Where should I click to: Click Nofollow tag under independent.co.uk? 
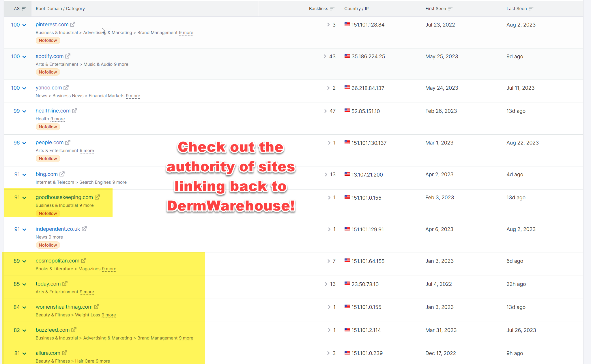click(x=48, y=245)
